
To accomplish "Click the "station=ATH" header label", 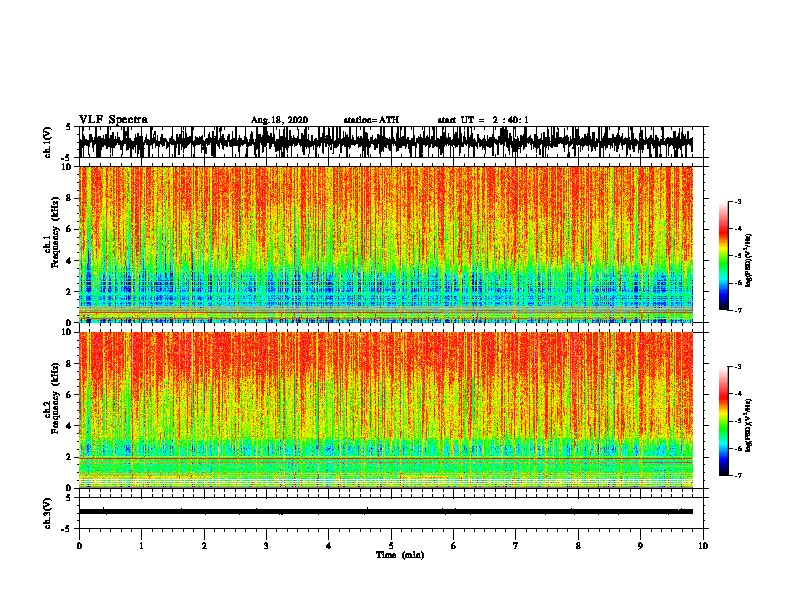I will [x=371, y=120].
